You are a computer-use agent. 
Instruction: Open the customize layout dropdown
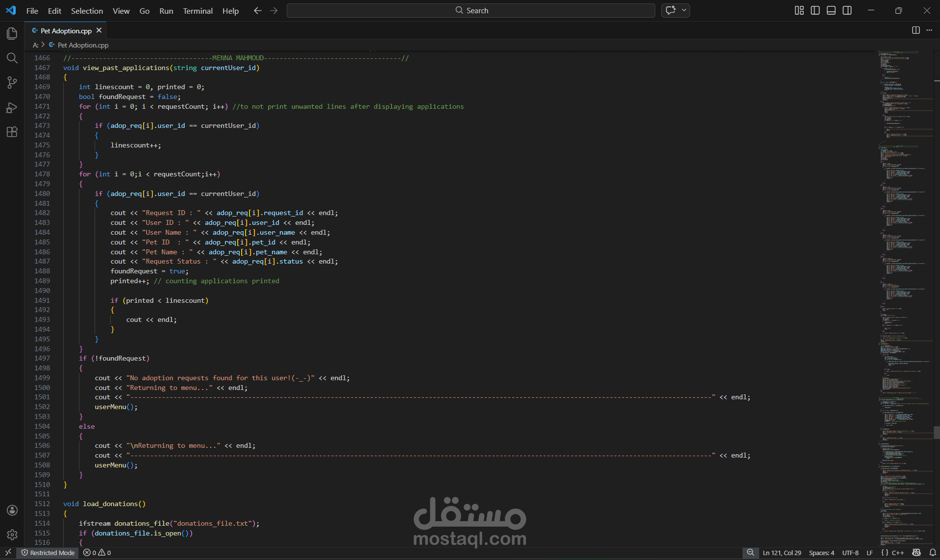799,10
